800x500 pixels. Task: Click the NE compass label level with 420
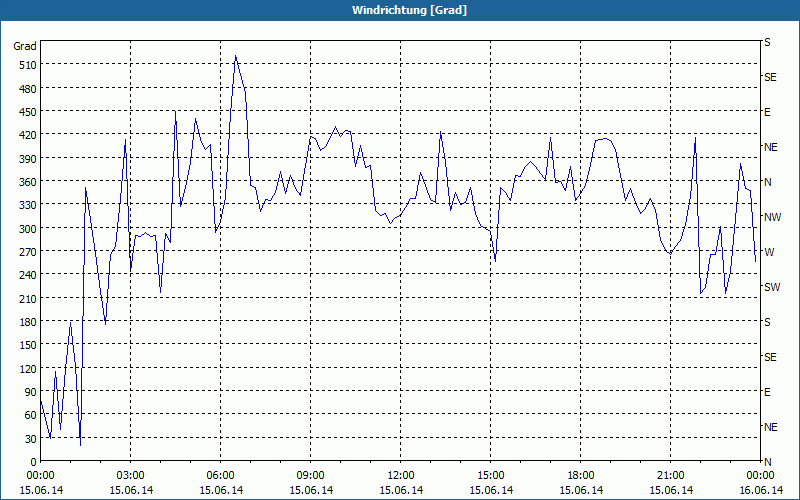coord(771,147)
